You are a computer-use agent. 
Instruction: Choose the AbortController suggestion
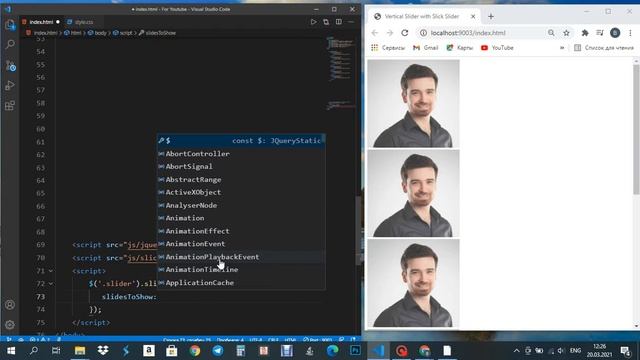241,153
